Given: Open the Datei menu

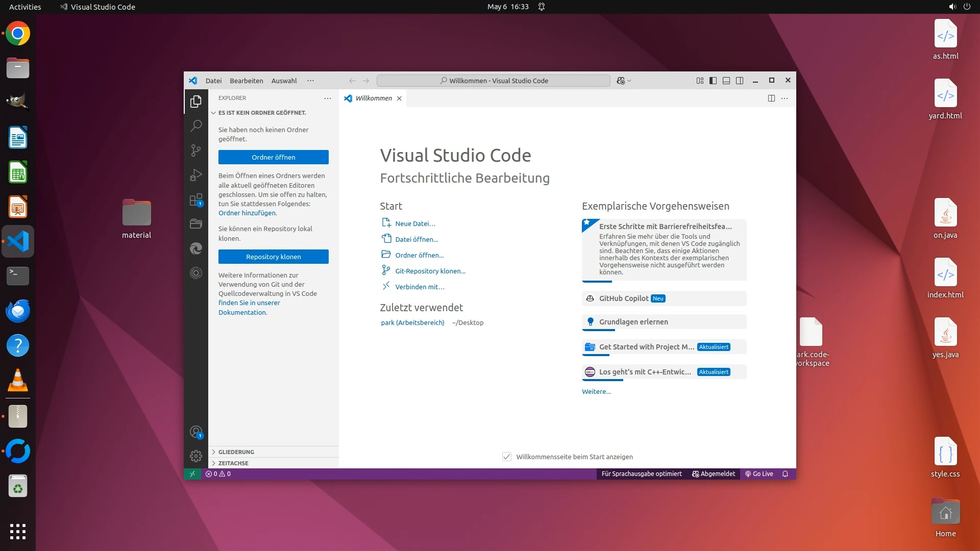Looking at the screenshot, I should (x=213, y=81).
